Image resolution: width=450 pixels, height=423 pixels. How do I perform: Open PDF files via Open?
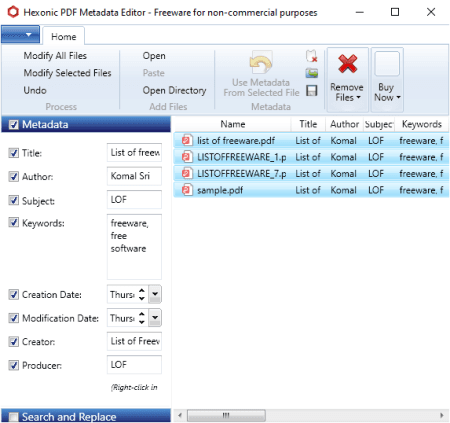click(x=154, y=56)
